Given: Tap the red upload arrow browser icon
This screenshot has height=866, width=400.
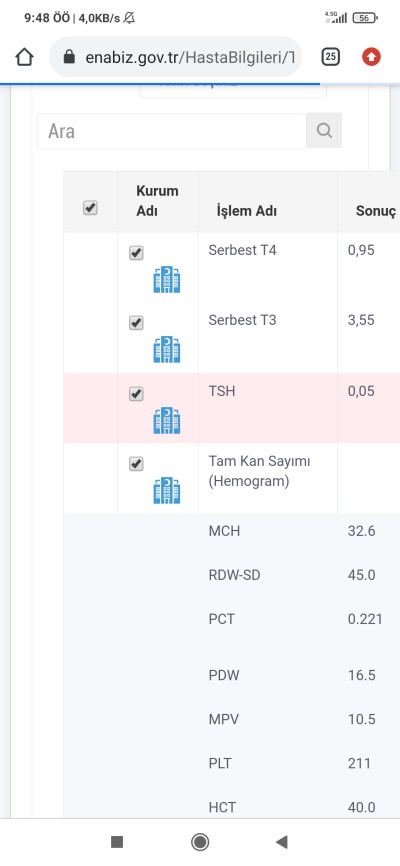Looking at the screenshot, I should point(371,56).
